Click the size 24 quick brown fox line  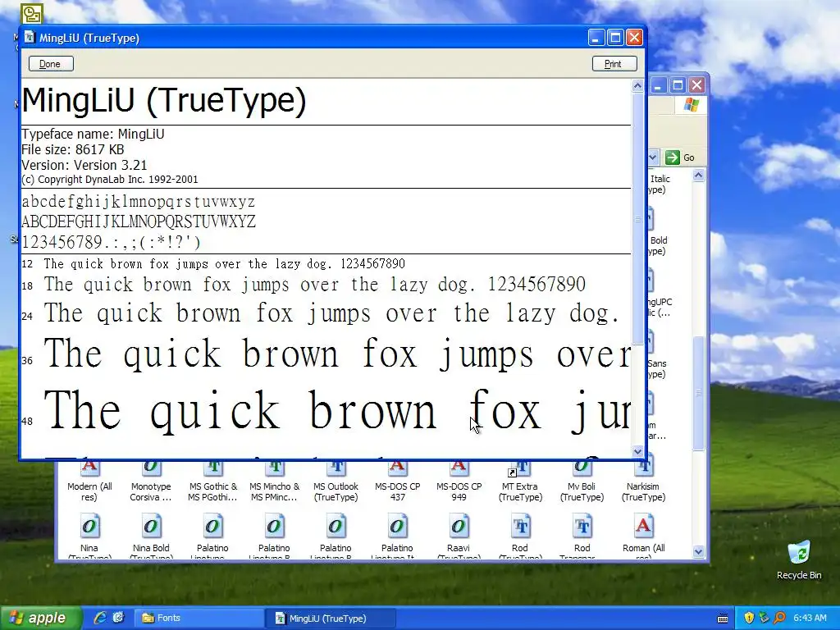pyautogui.click(x=331, y=313)
